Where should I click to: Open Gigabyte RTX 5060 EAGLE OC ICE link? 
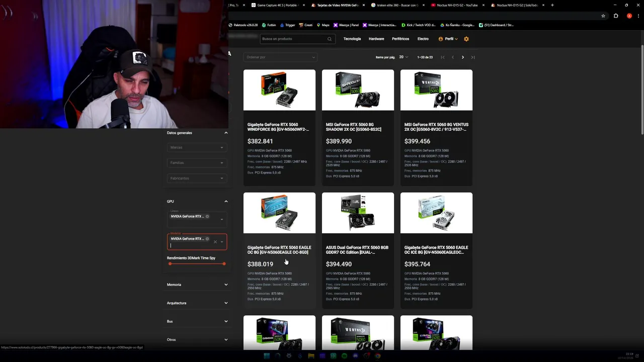[436, 250]
